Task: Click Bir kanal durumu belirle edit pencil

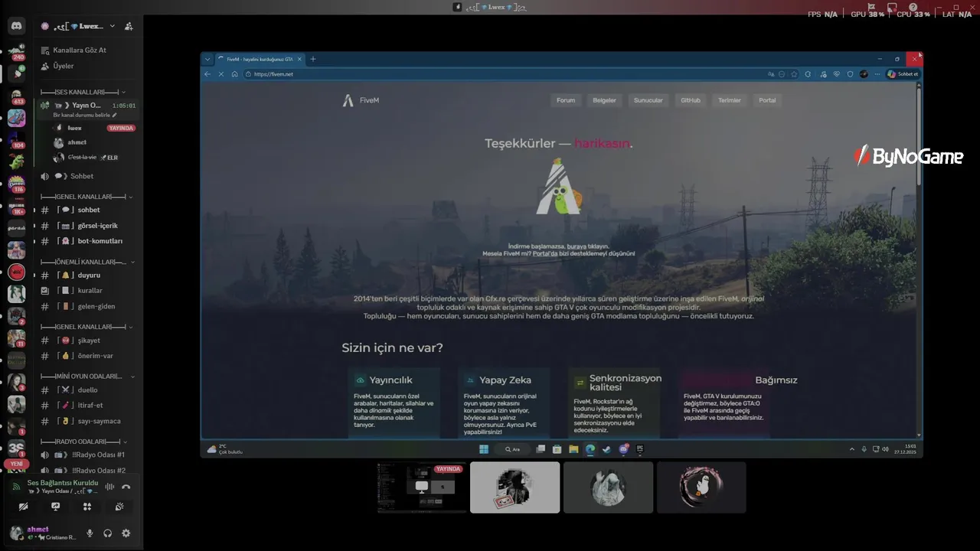Action: tap(115, 115)
